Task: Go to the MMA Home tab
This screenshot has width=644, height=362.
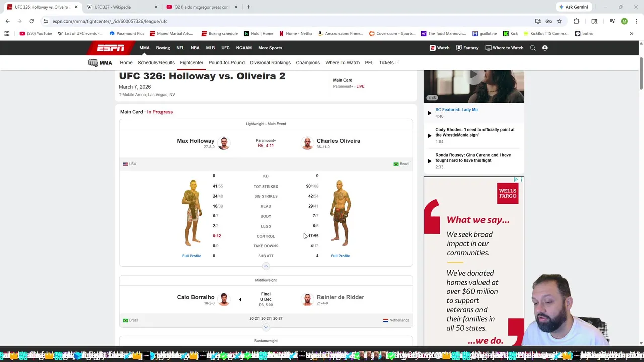Action: [126, 63]
